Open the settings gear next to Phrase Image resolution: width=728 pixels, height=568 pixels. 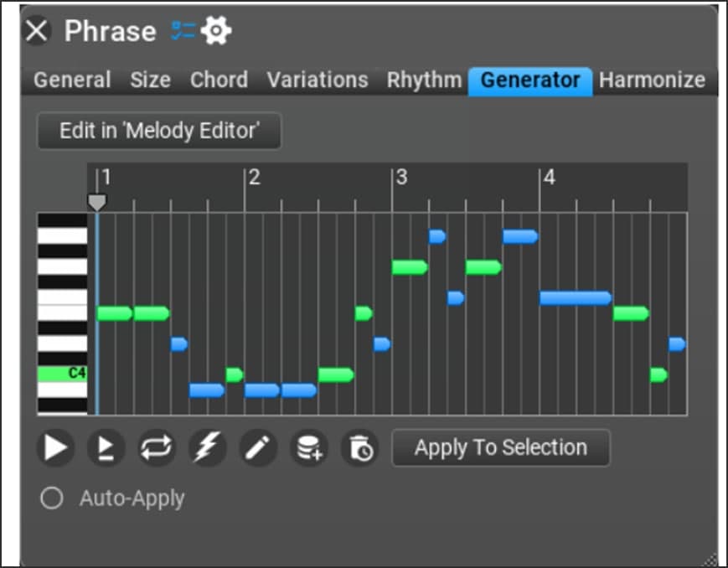point(216,31)
